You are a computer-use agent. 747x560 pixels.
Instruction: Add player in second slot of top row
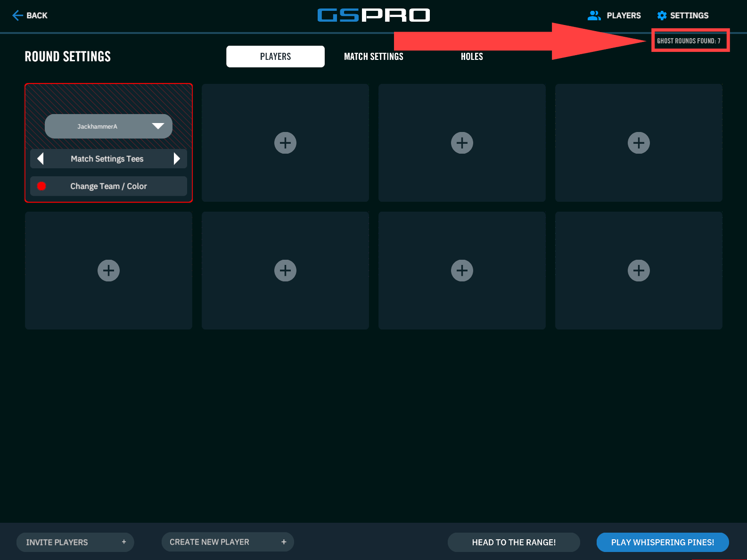click(x=285, y=143)
